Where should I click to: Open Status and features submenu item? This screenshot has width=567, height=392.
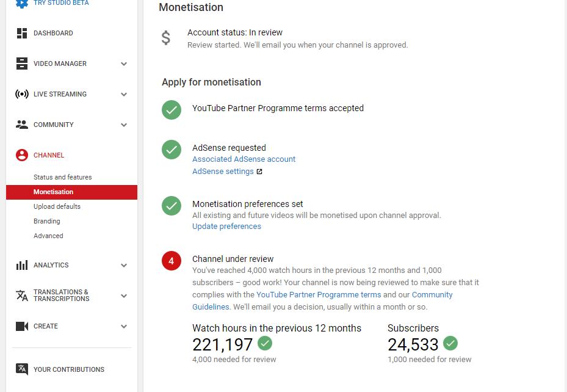coord(62,177)
